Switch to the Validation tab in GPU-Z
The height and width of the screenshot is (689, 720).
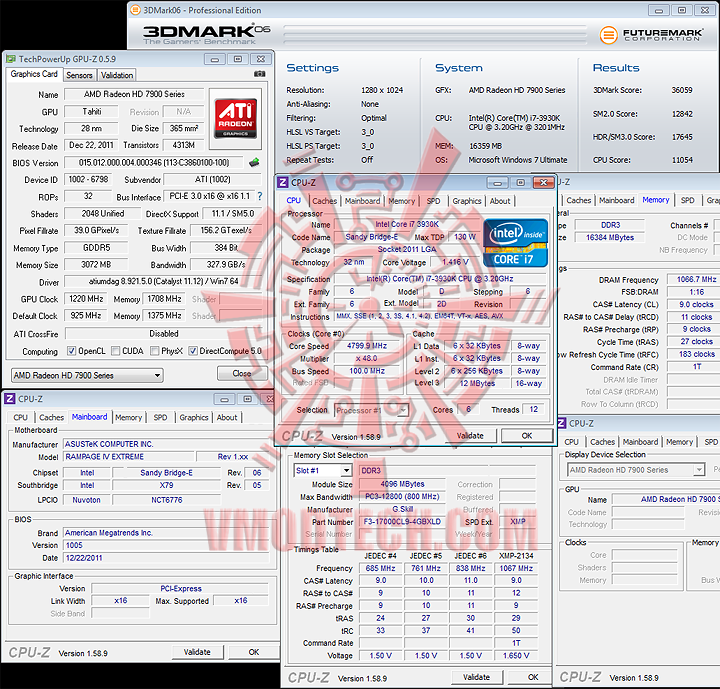click(x=117, y=75)
